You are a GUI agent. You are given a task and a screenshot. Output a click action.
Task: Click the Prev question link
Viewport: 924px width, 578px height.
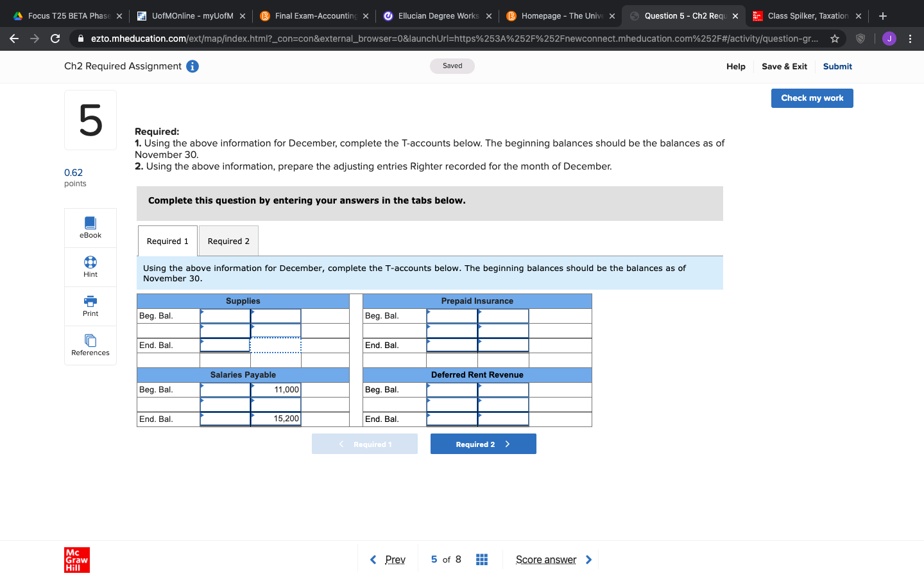pos(395,559)
